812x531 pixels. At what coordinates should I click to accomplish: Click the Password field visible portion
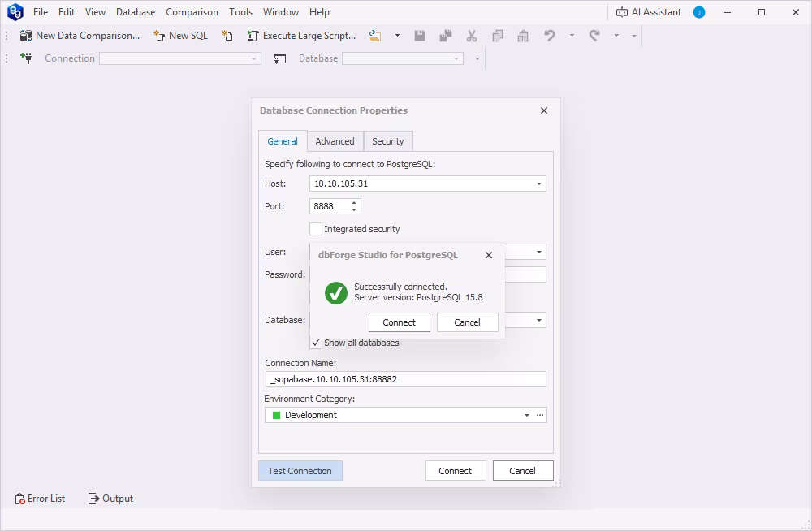pyautogui.click(x=525, y=274)
